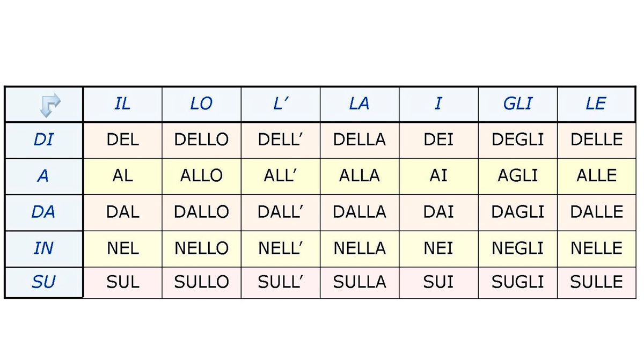This screenshot has width=644, height=338.
Task: Click the arrow icon in the top-left cell
Action: [x=50, y=105]
